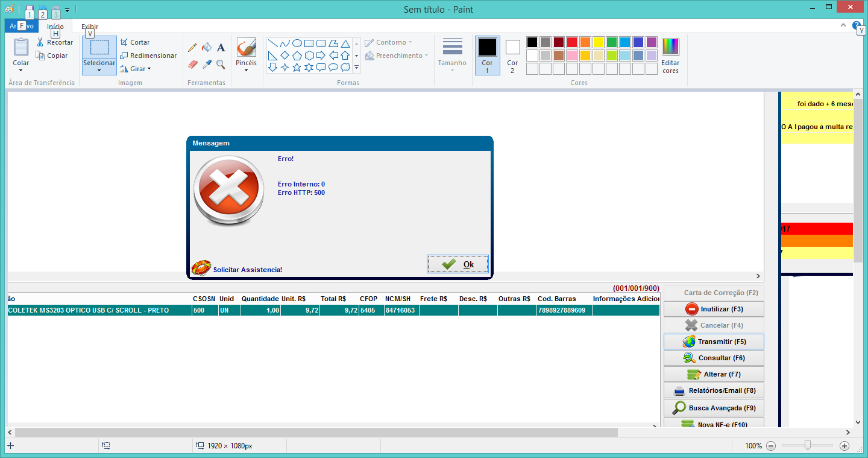Click the Redimensionar button

[148, 56]
